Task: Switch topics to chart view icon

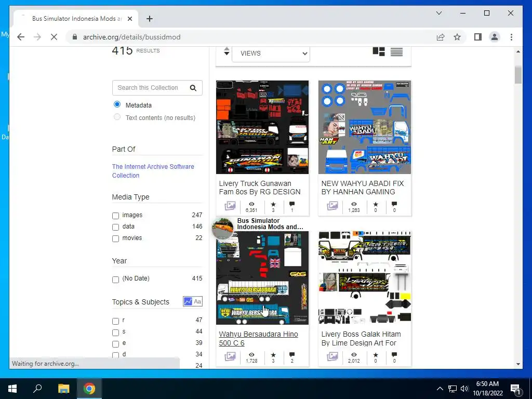Action: click(188, 301)
